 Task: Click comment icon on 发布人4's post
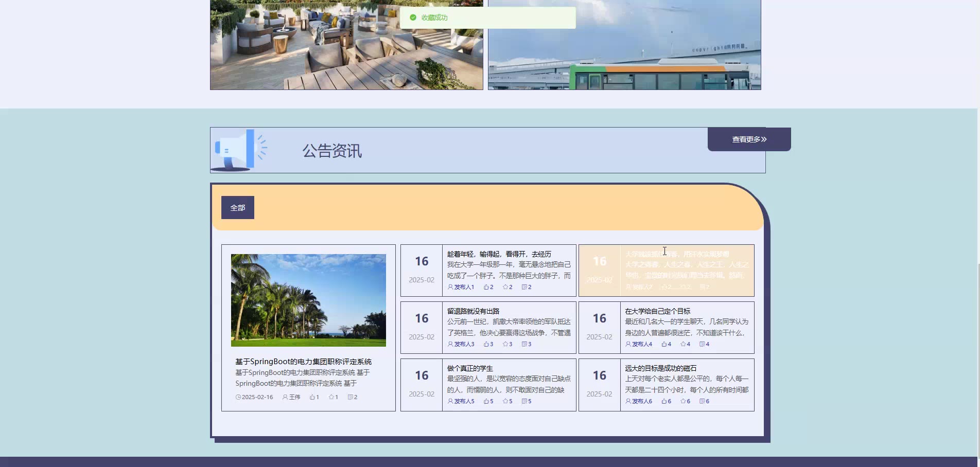click(702, 344)
